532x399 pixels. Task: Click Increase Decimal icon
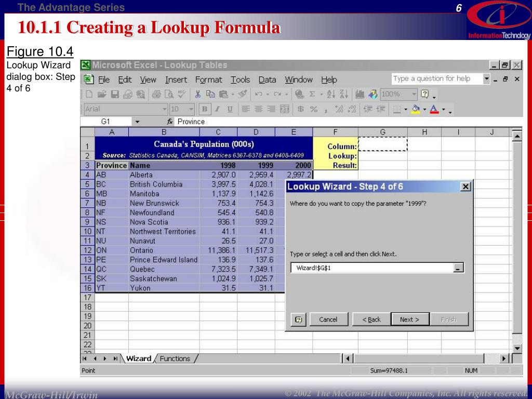tap(339, 109)
